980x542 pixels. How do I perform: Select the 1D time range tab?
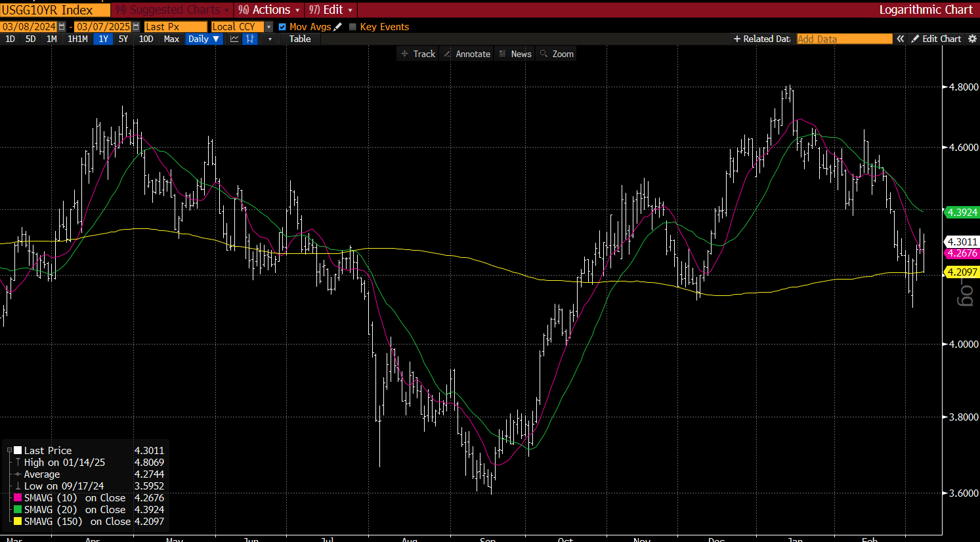point(10,39)
